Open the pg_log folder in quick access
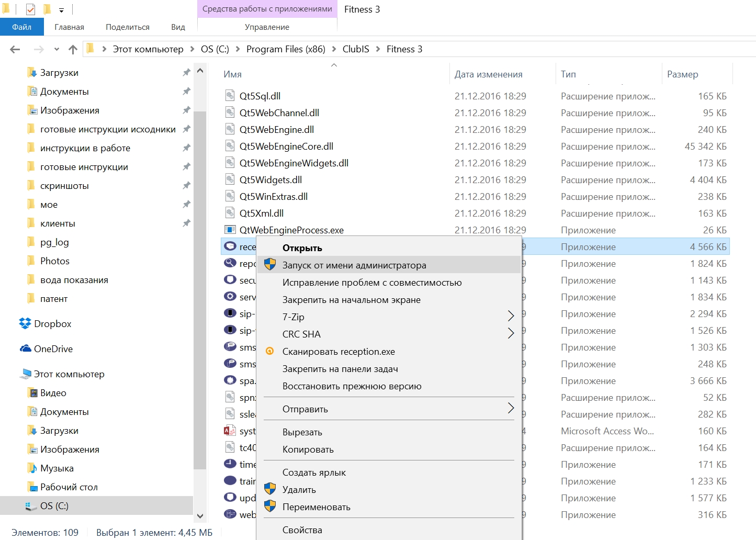756x540 pixels. 54,242
